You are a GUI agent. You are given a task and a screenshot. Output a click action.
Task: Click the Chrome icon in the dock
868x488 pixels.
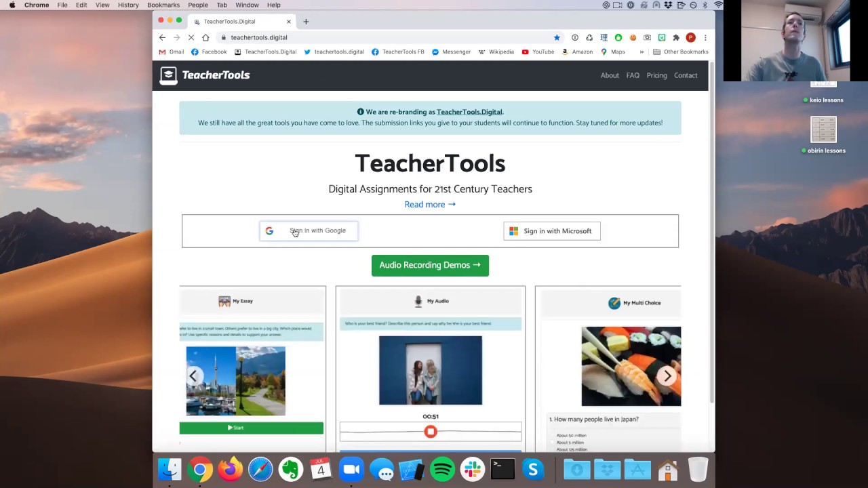pyautogui.click(x=200, y=469)
